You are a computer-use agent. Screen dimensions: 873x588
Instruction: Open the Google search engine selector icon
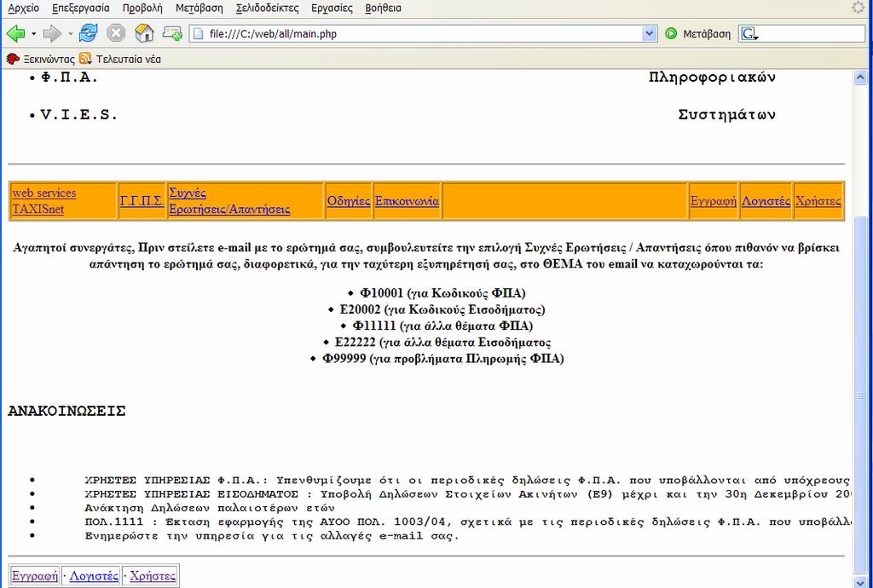(749, 34)
